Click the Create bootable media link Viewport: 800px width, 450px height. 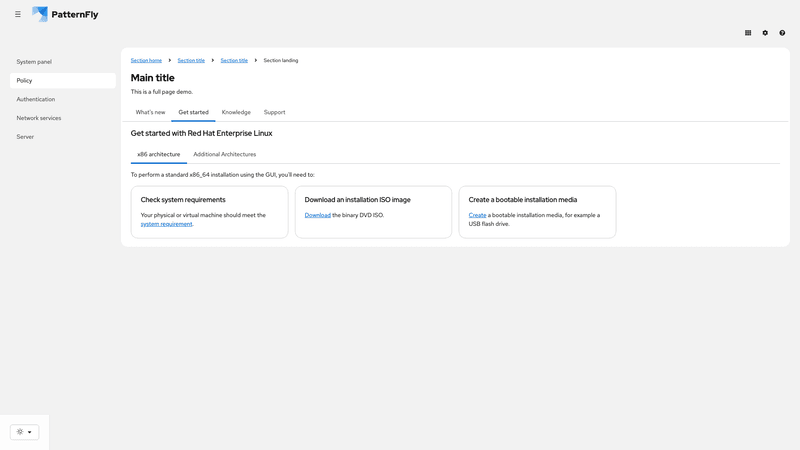point(477,215)
